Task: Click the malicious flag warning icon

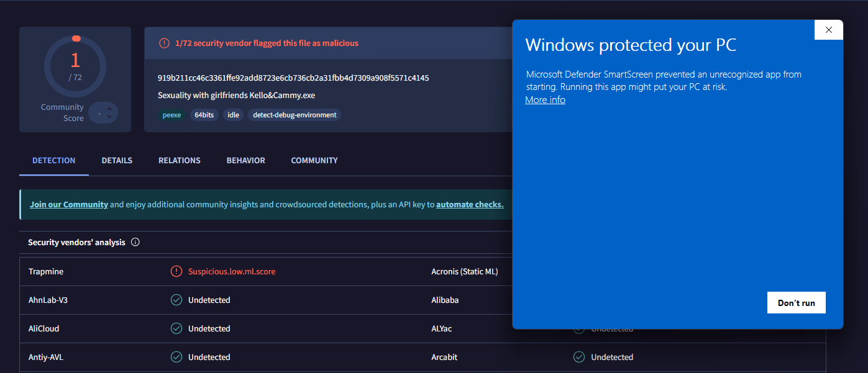Action: pyautogui.click(x=164, y=43)
